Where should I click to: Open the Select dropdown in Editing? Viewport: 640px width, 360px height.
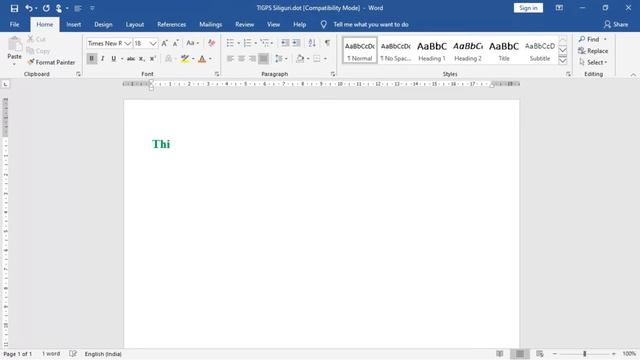coord(593,62)
